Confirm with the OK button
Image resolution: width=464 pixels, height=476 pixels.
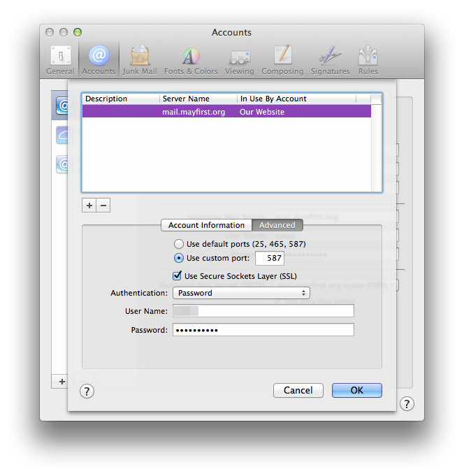tap(357, 390)
